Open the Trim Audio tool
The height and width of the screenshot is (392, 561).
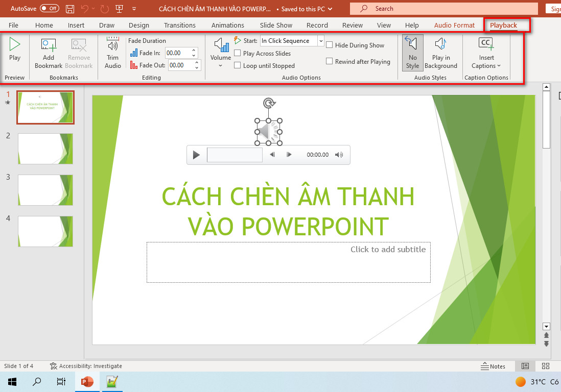(x=113, y=53)
